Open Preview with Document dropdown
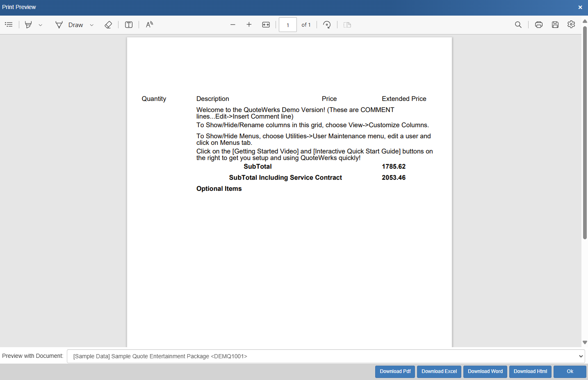The height and width of the screenshot is (380, 588). pos(326,356)
